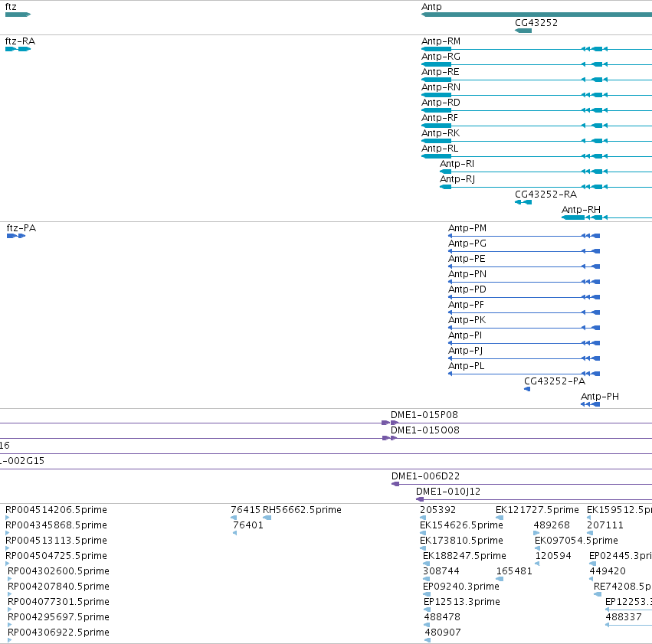This screenshot has height=644, width=652.
Task: Click protein Antp-PF label
Action: [x=466, y=305]
